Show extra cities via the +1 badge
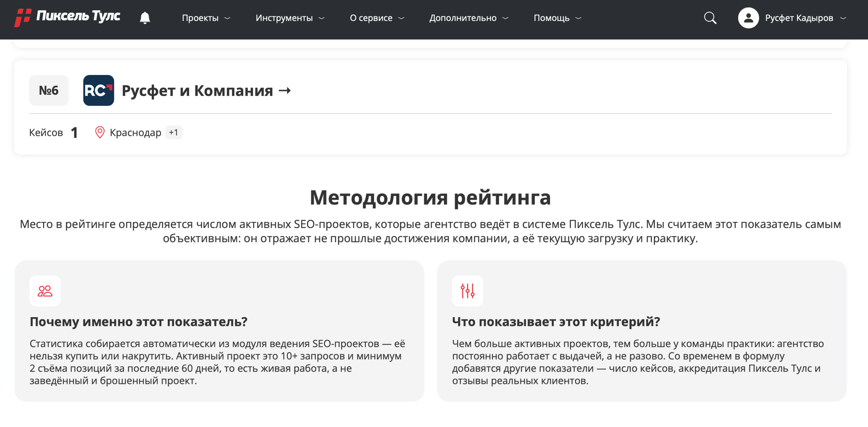 (174, 132)
